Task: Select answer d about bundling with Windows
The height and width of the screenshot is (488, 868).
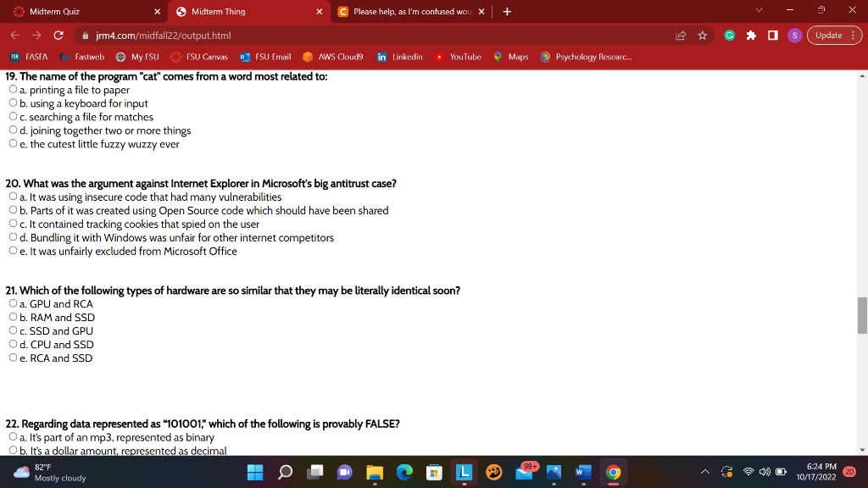Action: (x=12, y=237)
